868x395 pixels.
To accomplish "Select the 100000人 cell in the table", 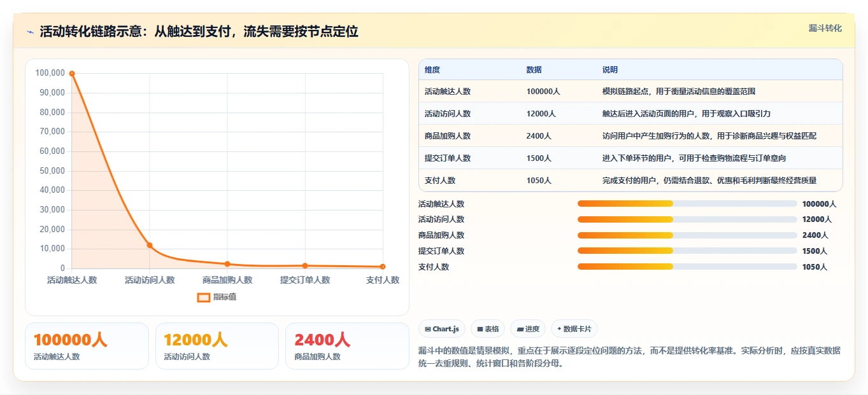I will click(543, 92).
